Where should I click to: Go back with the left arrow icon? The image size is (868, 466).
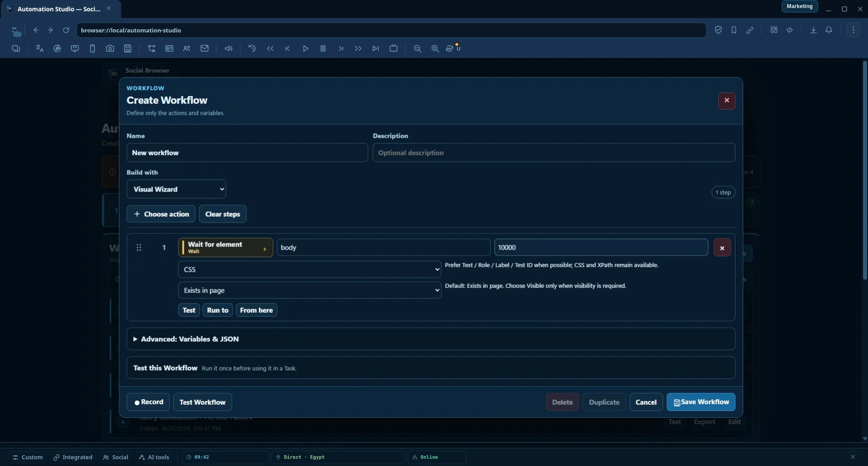pyautogui.click(x=36, y=30)
